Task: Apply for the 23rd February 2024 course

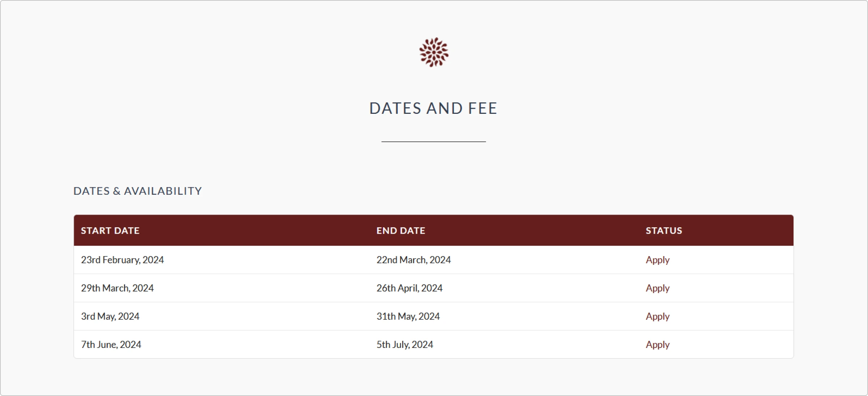Action: coord(658,260)
